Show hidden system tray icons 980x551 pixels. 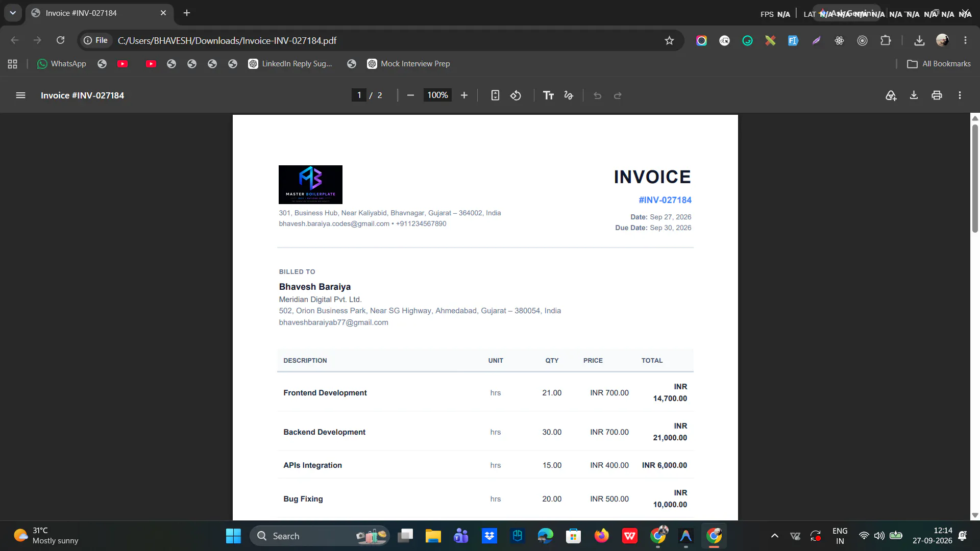[x=774, y=536]
